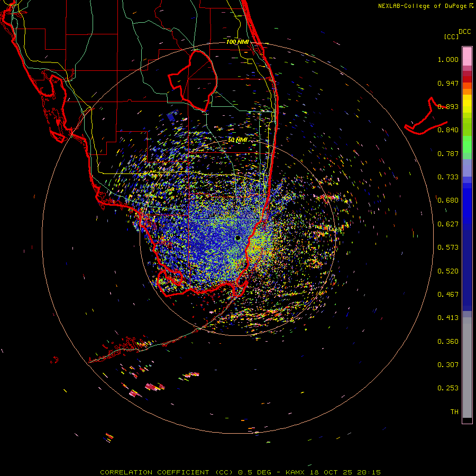Click the 0.733 scale value
The height and width of the screenshot is (476, 476).
click(448, 177)
